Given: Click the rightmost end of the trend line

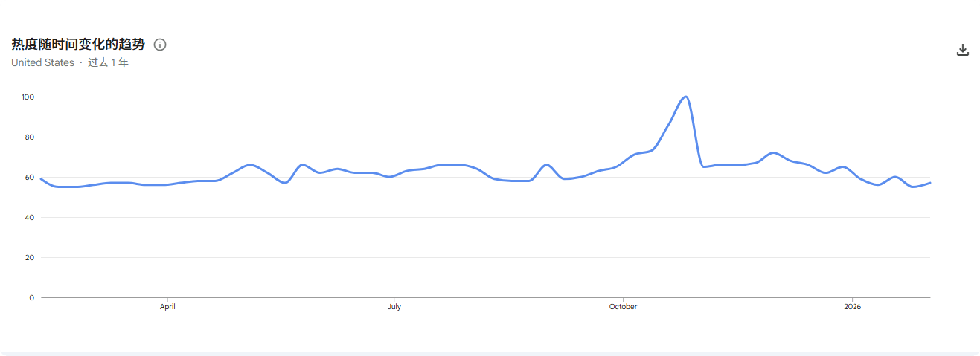Looking at the screenshot, I should tap(930, 183).
